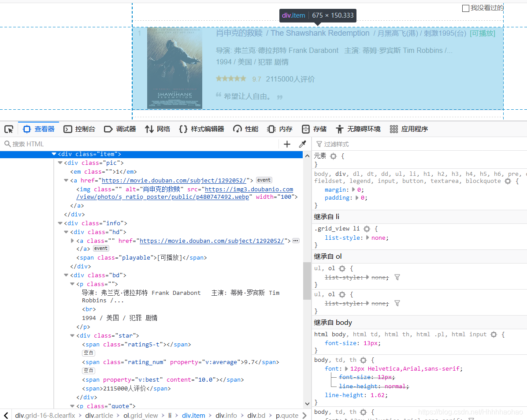527x420 pixels.
Task: Click the first 空白 whitespace badge
Action: tap(89, 353)
